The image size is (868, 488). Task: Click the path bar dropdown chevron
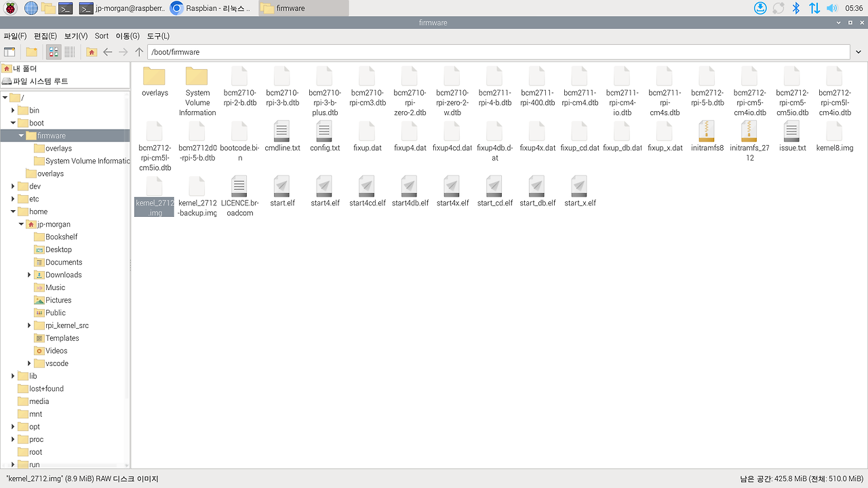(x=859, y=52)
